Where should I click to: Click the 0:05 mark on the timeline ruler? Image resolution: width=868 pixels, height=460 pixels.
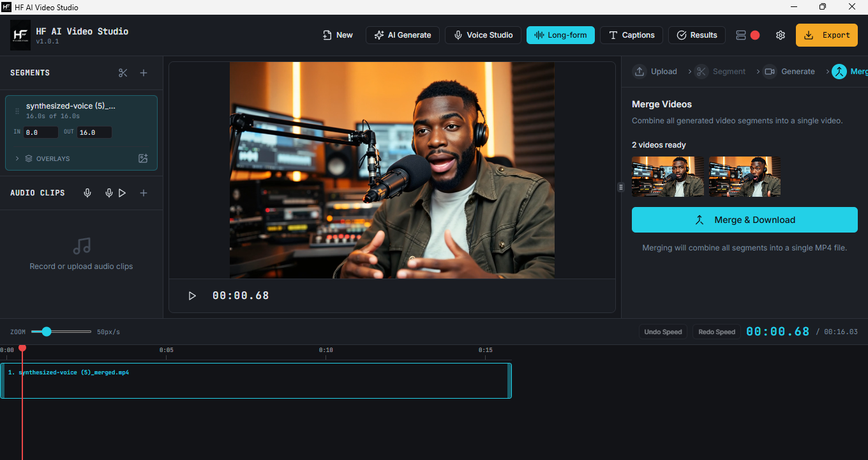[x=167, y=350]
